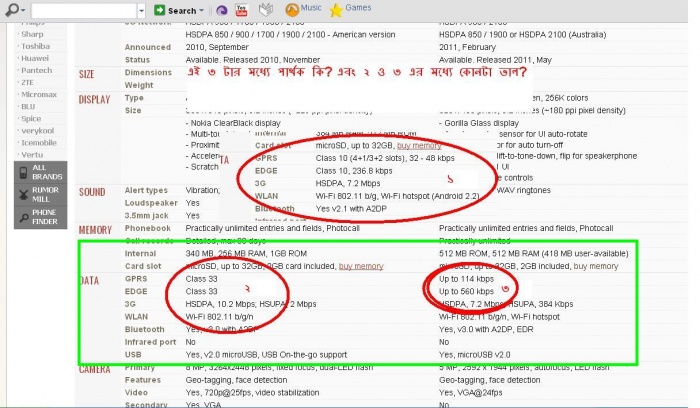Expand the search box history dropdown
The width and height of the screenshot is (700, 408).
(142, 10)
